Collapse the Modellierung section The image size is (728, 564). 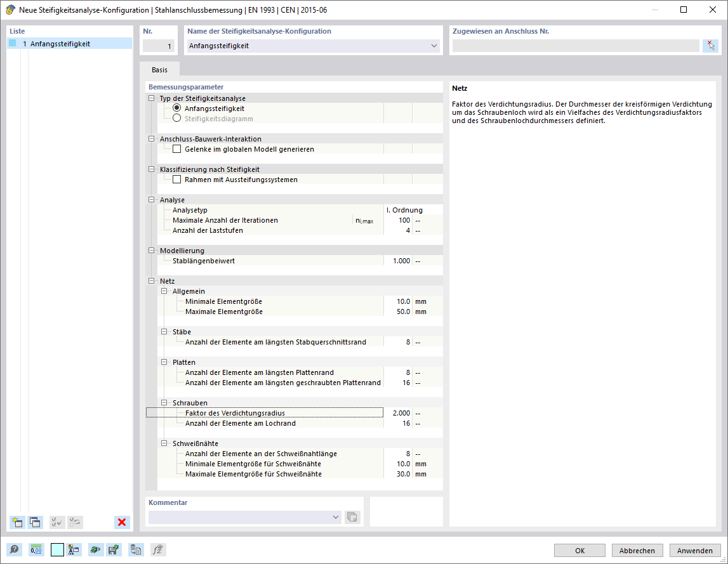click(151, 251)
